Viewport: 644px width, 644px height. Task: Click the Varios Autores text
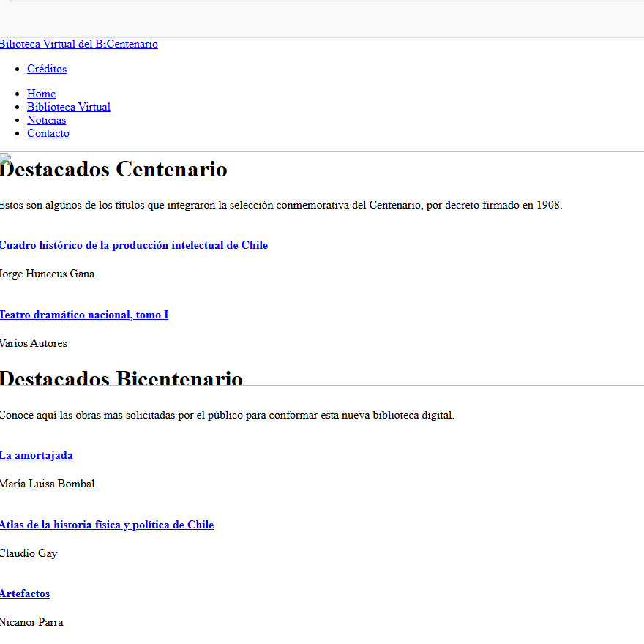34,343
